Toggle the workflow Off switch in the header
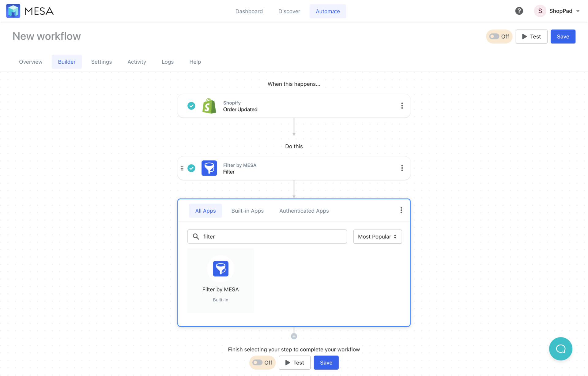Viewport: 588px width, 376px height. pyautogui.click(x=499, y=36)
